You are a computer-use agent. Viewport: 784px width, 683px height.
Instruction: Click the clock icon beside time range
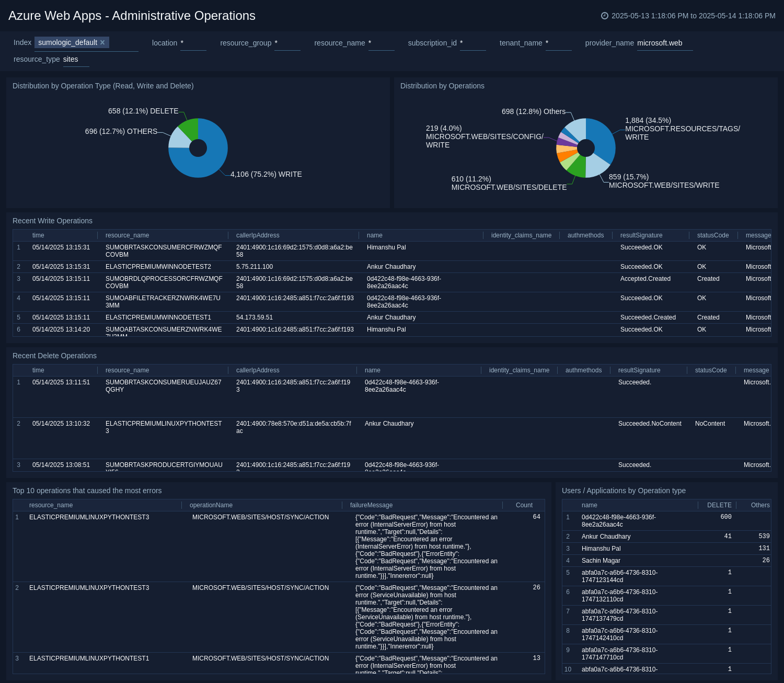(605, 16)
